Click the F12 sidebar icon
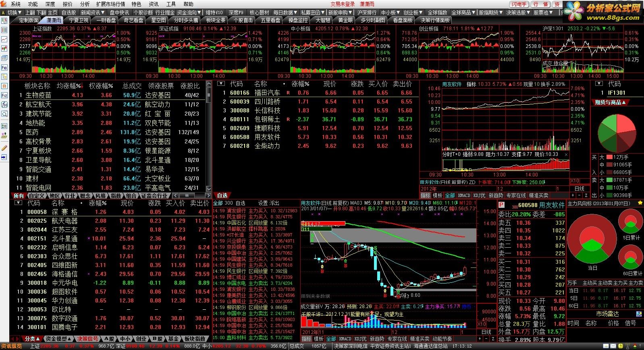Screen dimensions: 644x350 4,95
